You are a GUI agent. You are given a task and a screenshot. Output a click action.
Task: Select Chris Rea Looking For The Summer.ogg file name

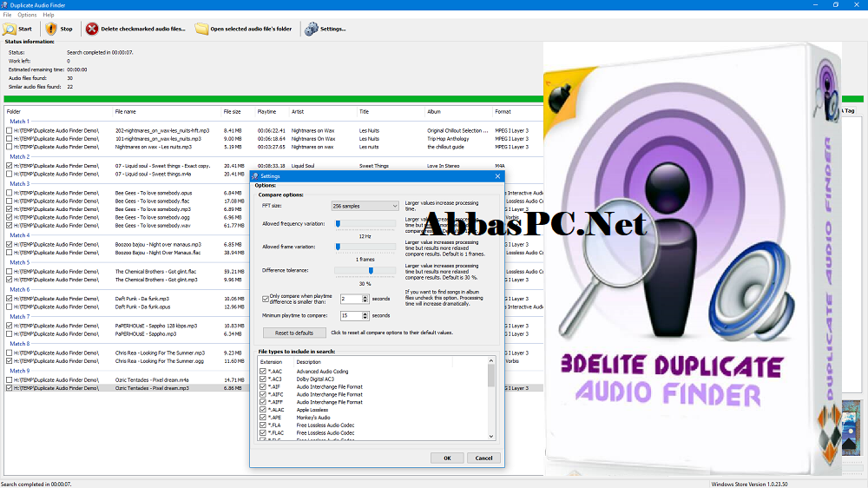[x=160, y=361]
